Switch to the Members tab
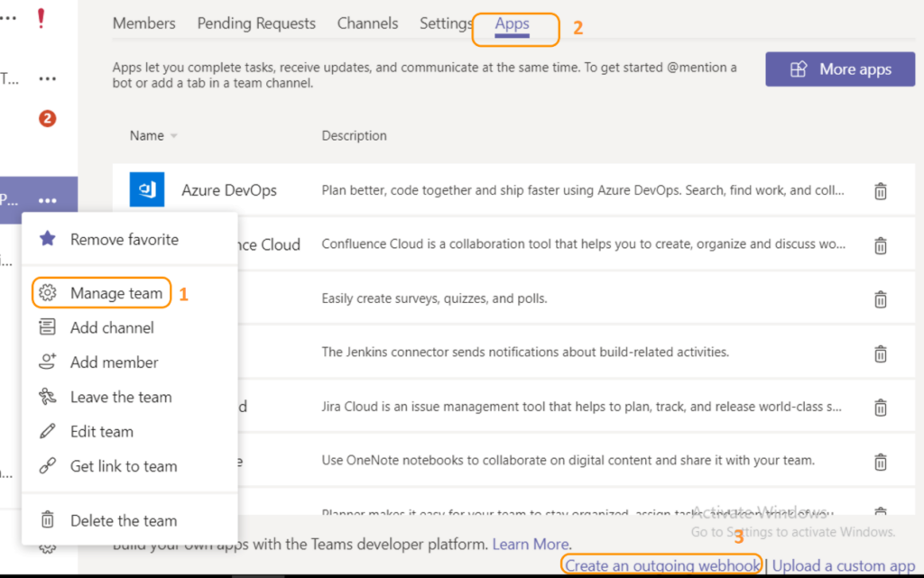The width and height of the screenshot is (924, 578). (x=143, y=23)
